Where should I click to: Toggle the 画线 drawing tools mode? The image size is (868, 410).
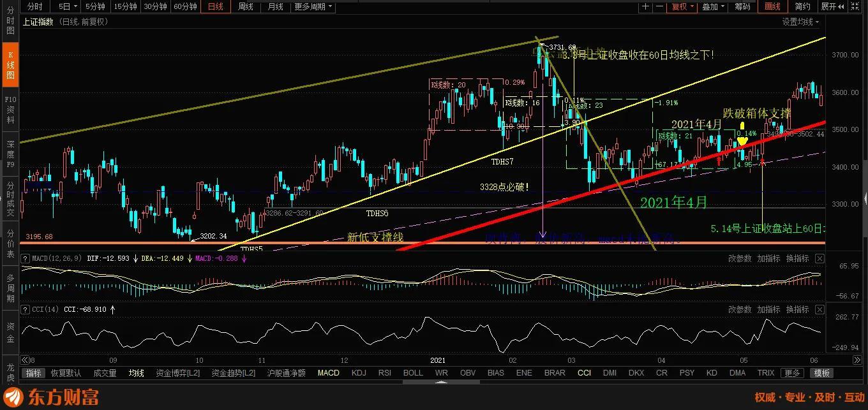tap(772, 6)
